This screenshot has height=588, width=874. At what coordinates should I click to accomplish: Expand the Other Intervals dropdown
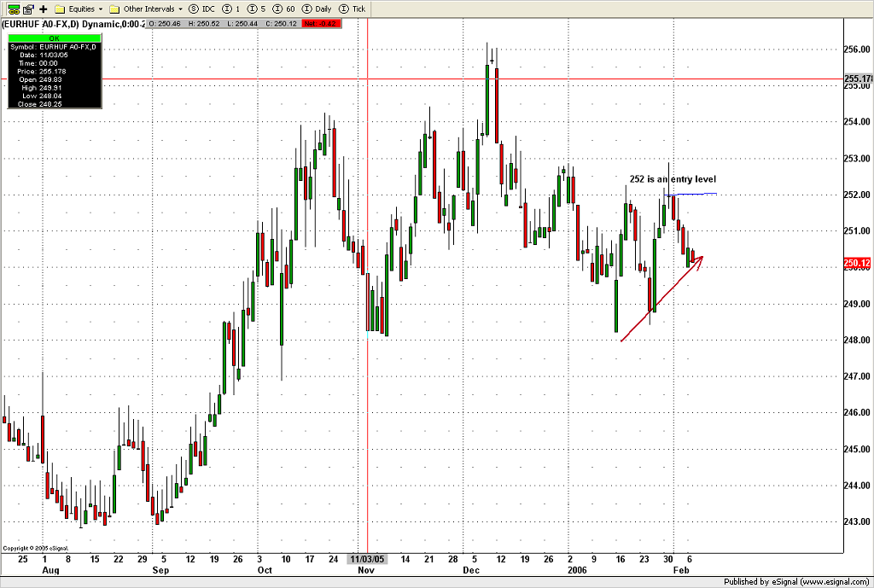click(145, 9)
